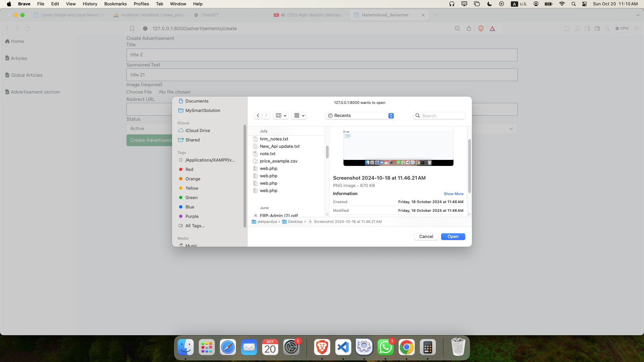Click the Search field in file dialog

click(442, 116)
